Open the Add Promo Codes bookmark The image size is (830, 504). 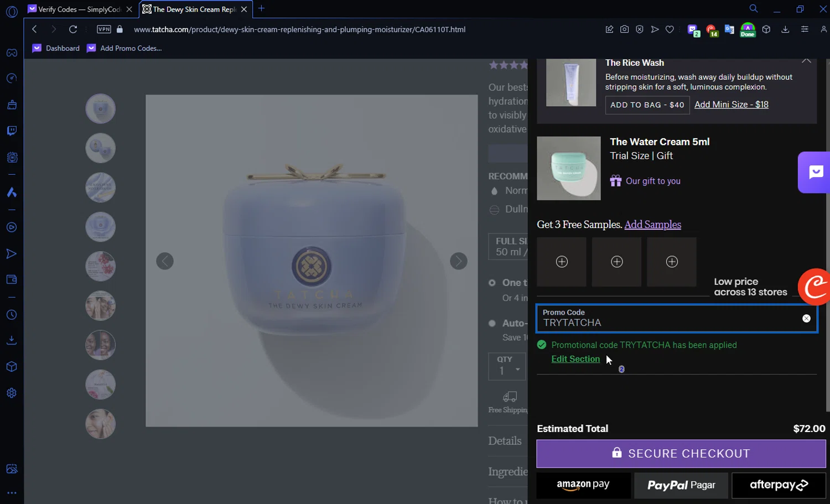pyautogui.click(x=125, y=48)
